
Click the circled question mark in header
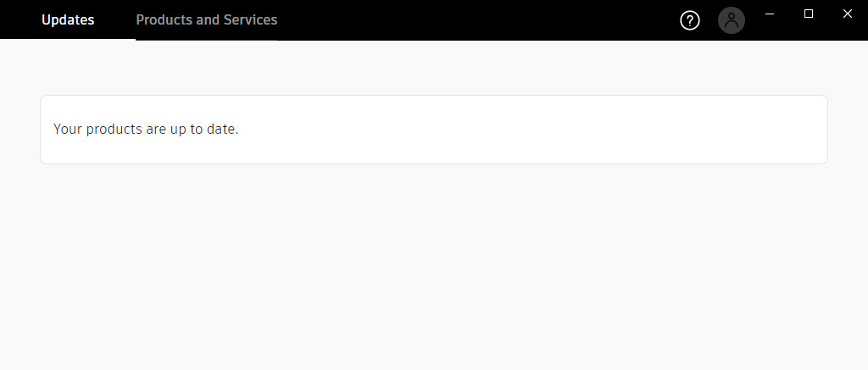690,20
